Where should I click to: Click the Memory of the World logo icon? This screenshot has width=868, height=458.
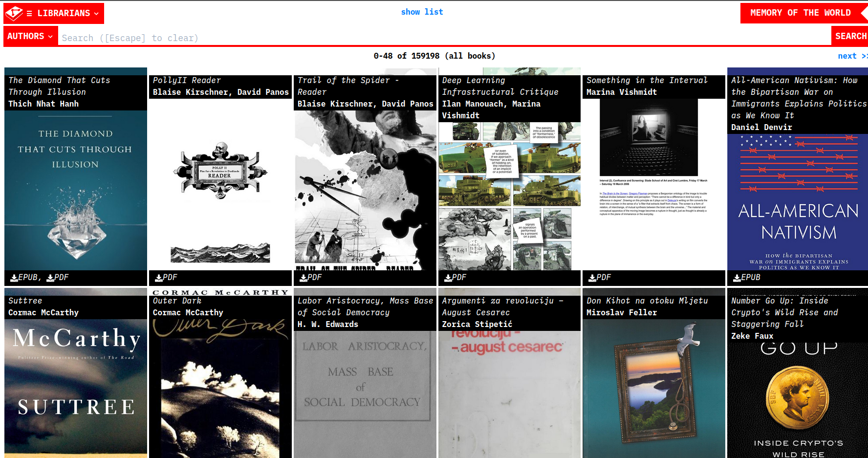tap(14, 13)
